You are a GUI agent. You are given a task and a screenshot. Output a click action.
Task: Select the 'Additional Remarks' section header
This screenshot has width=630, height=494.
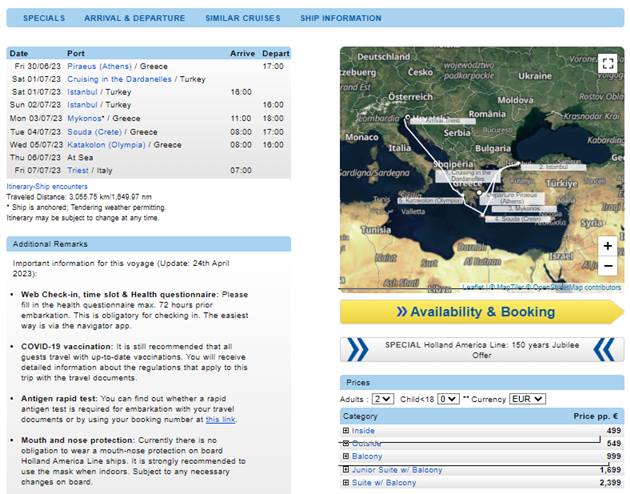149,244
